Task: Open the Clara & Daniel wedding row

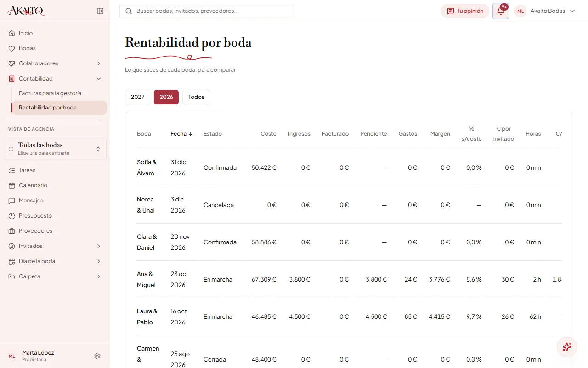Action: (x=349, y=242)
